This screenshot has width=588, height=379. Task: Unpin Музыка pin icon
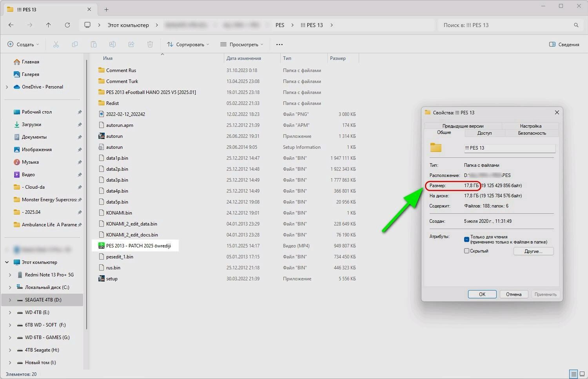coord(80,162)
